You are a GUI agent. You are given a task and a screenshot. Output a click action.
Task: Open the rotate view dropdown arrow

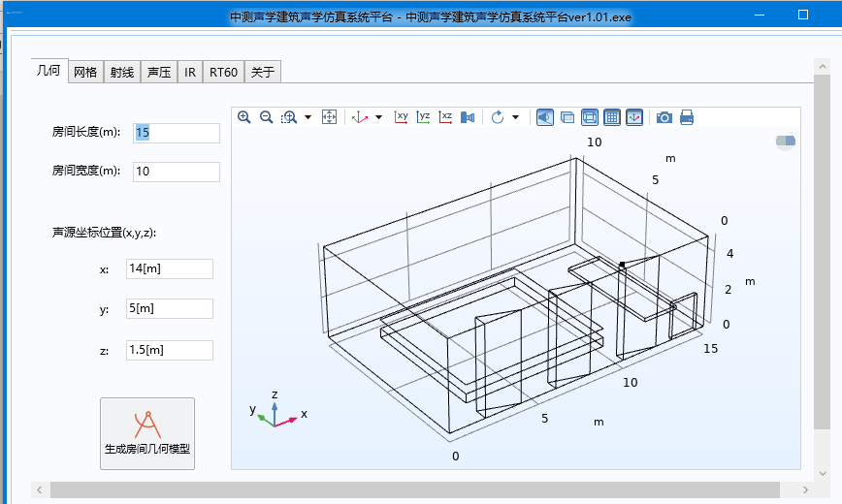point(515,117)
